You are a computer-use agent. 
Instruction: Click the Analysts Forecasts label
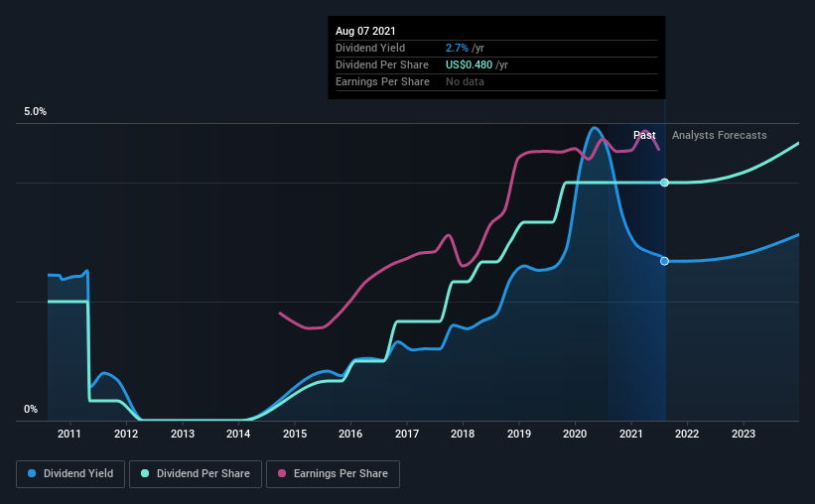(x=720, y=135)
